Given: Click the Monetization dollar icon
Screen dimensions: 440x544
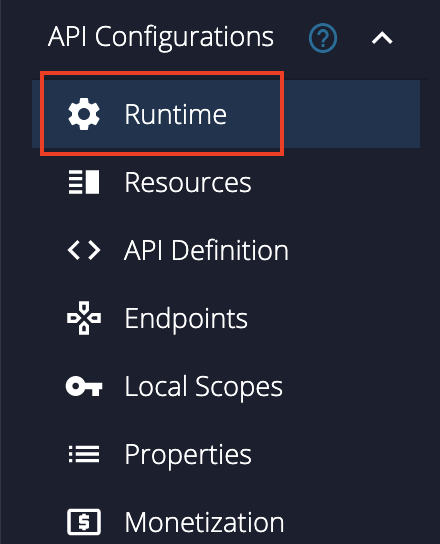Looking at the screenshot, I should (x=84, y=522).
